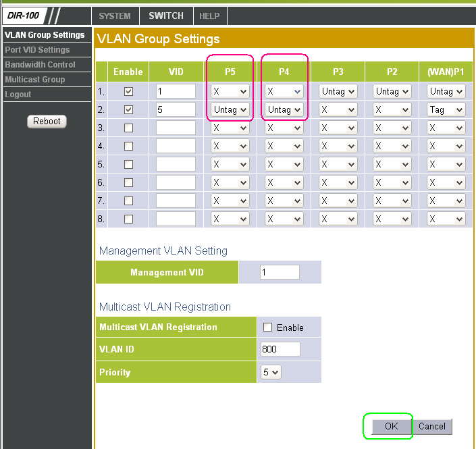Open WAN P1 dropdown for group 7
Image resolution: width=476 pixels, height=449 pixels.
[446, 201]
